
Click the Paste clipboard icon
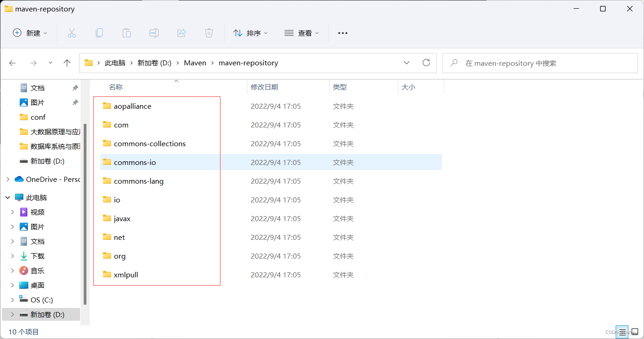[x=127, y=33]
